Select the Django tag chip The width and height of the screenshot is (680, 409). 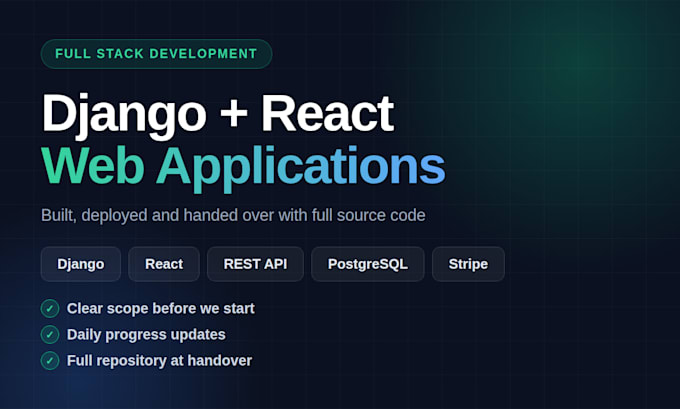pos(81,264)
